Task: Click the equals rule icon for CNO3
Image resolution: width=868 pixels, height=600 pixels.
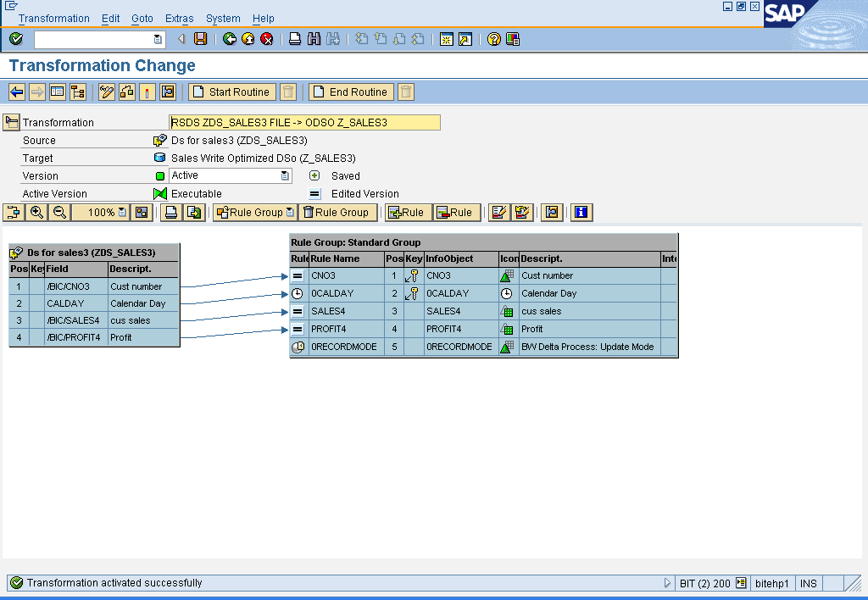Action: pos(298,275)
